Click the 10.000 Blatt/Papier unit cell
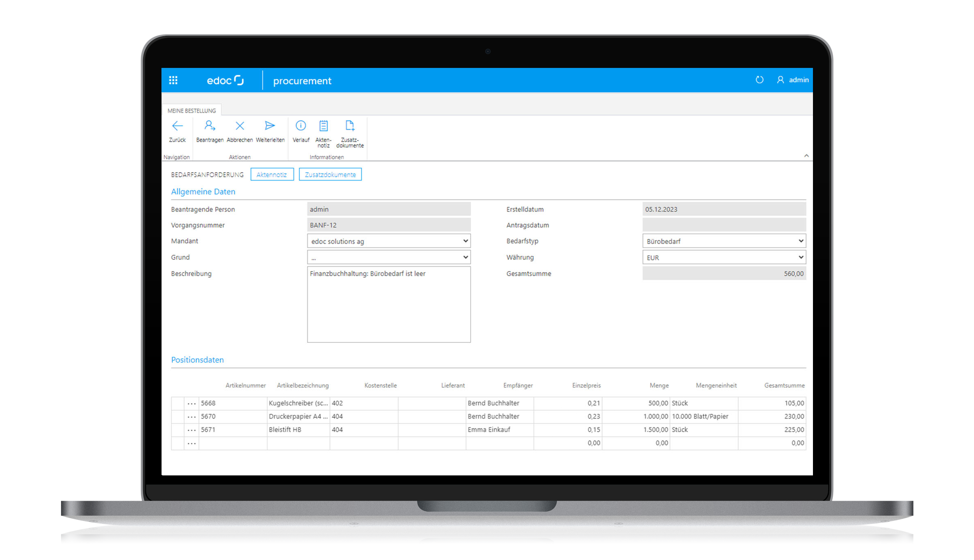This screenshot has width=974, height=560. click(704, 417)
